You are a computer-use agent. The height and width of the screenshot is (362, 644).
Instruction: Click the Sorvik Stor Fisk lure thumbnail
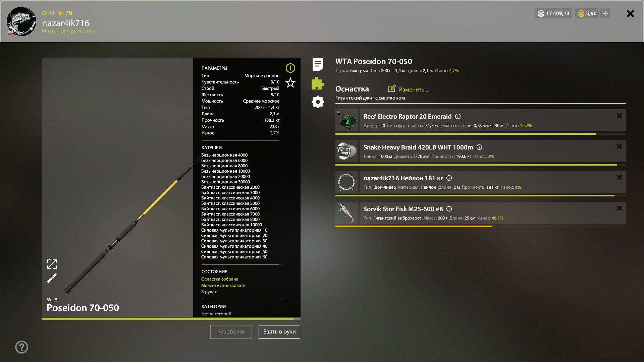(346, 213)
